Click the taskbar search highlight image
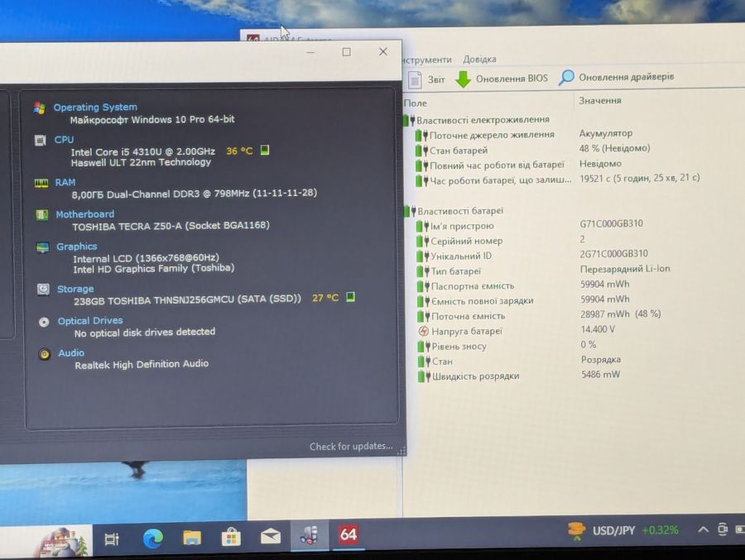This screenshot has height=560, width=745. 63,542
